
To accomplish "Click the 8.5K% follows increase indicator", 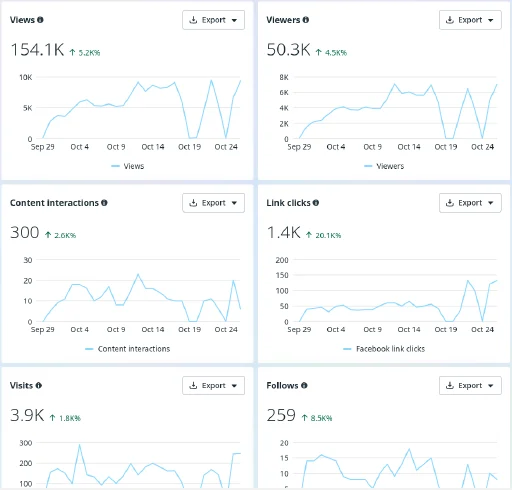I will click(x=317, y=418).
